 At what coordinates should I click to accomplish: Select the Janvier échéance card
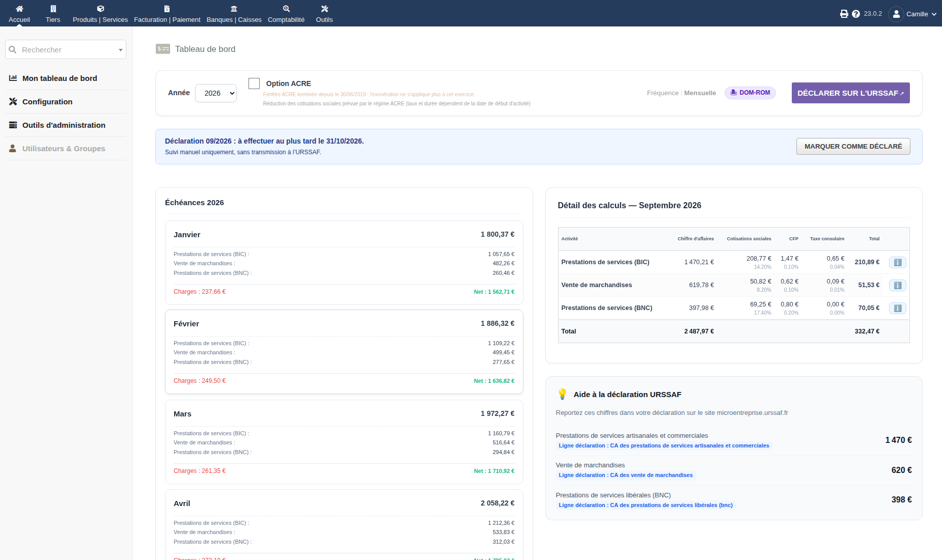(344, 263)
